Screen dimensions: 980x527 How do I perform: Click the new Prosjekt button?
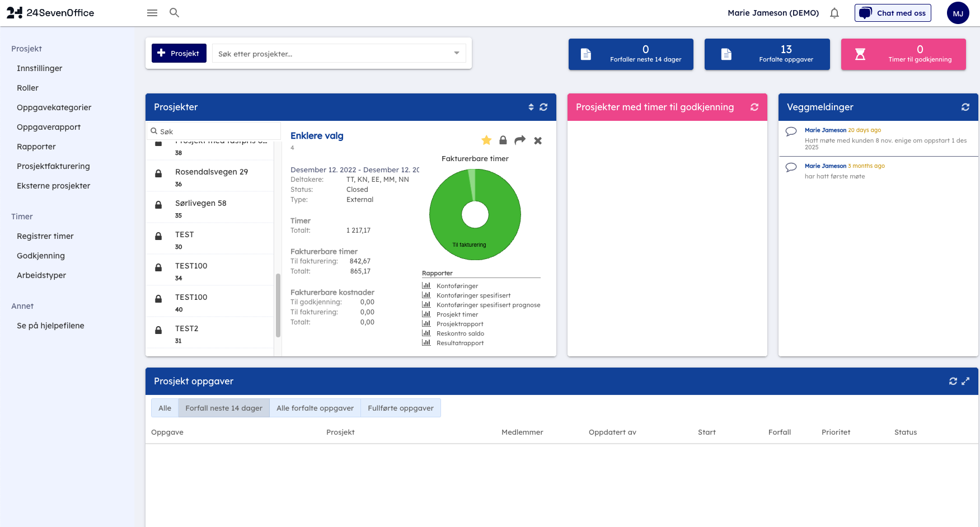click(179, 54)
